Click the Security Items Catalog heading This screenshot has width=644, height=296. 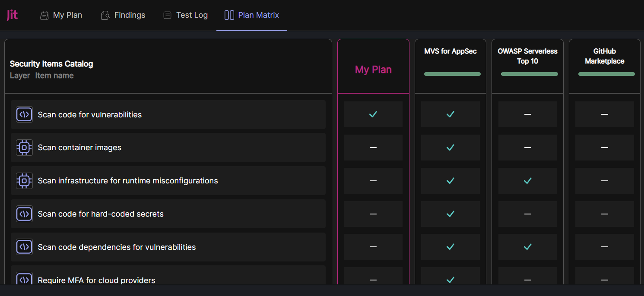[51, 64]
